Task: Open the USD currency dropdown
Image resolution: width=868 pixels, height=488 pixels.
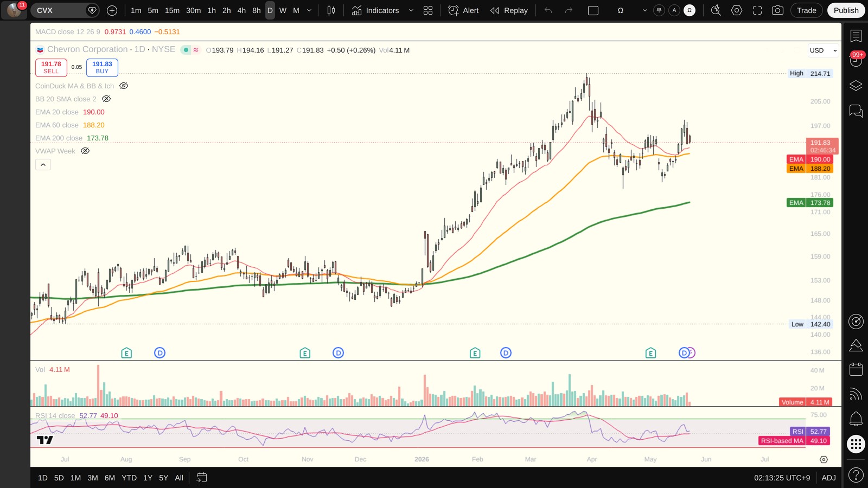Action: (823, 50)
